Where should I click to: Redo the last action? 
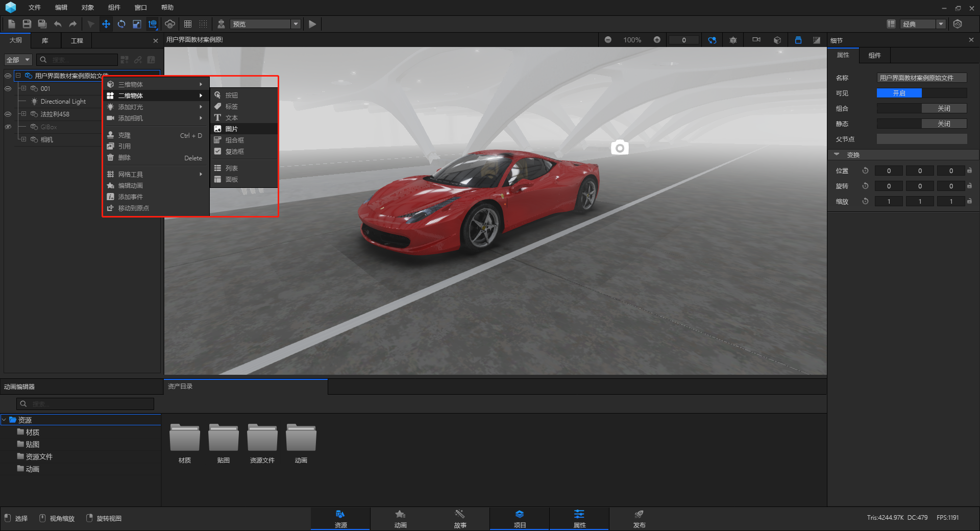click(73, 24)
